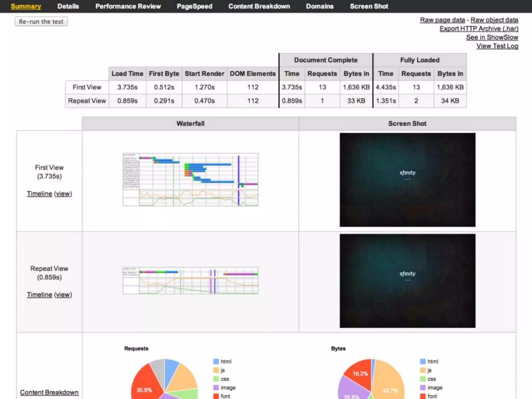Click html blue swatch in Requests legend

point(216,362)
